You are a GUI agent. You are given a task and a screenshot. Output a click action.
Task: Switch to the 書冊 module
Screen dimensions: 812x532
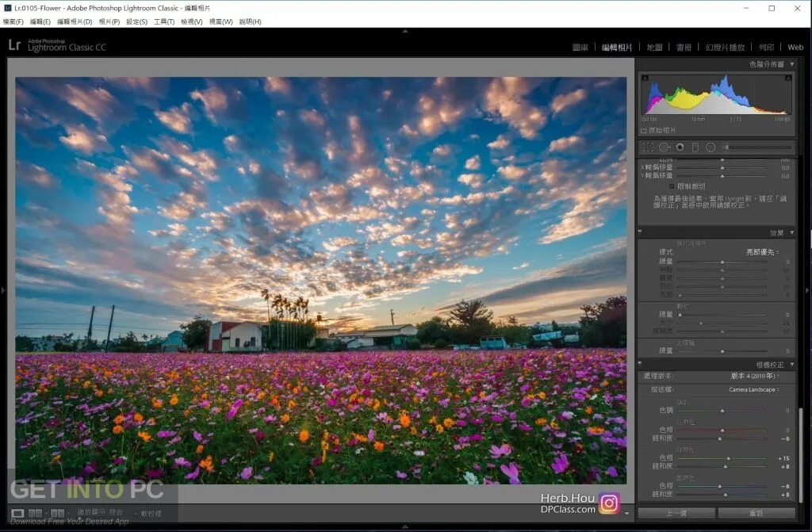click(x=684, y=47)
